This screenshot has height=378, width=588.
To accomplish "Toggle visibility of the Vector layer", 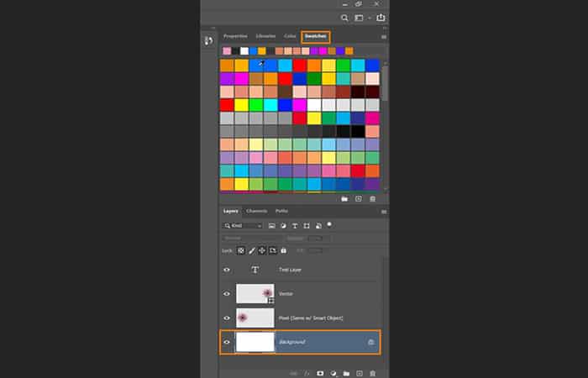I will (227, 294).
